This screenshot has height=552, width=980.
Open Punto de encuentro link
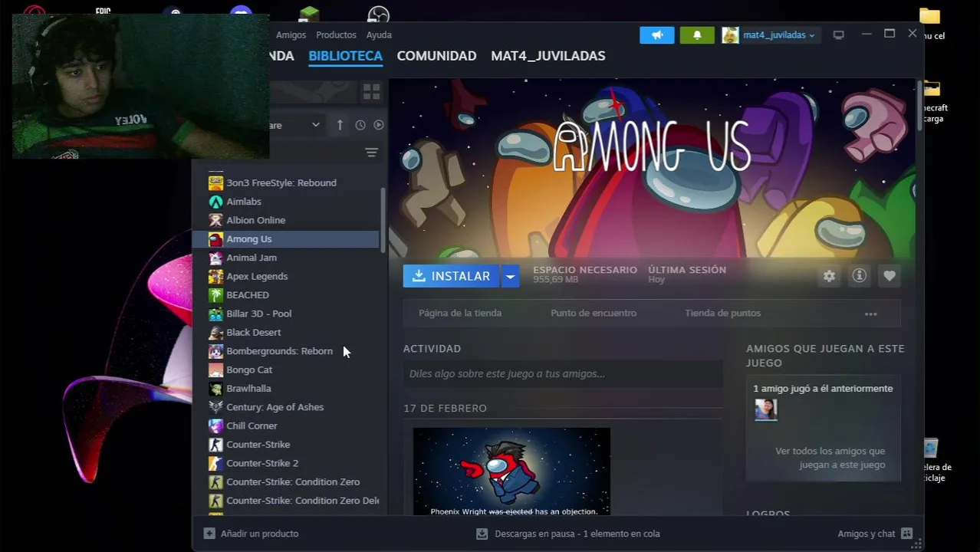594,313
